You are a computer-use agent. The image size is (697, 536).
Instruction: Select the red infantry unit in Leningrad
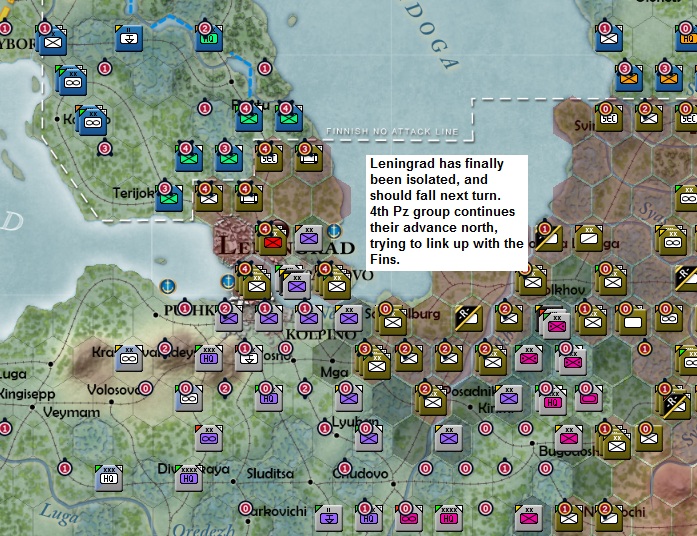pos(273,241)
